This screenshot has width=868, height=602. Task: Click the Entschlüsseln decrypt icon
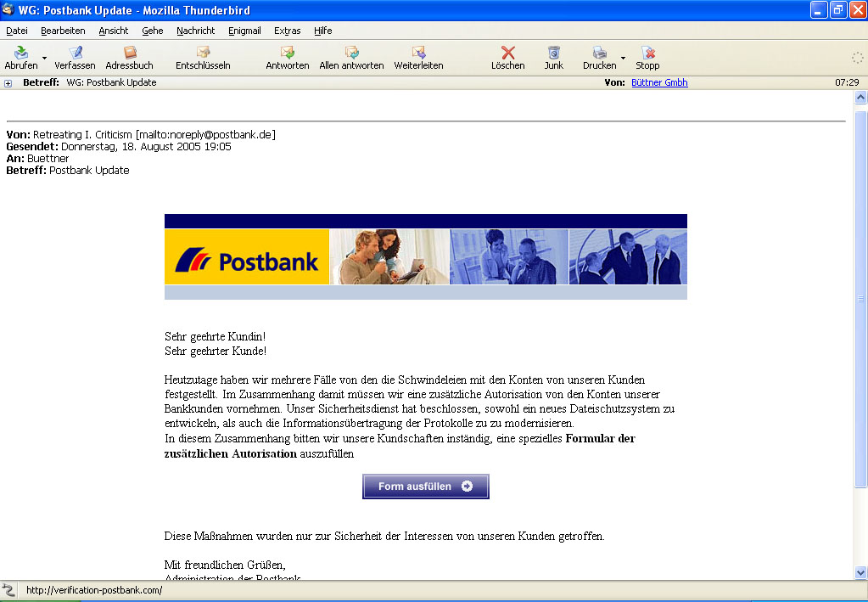203,53
